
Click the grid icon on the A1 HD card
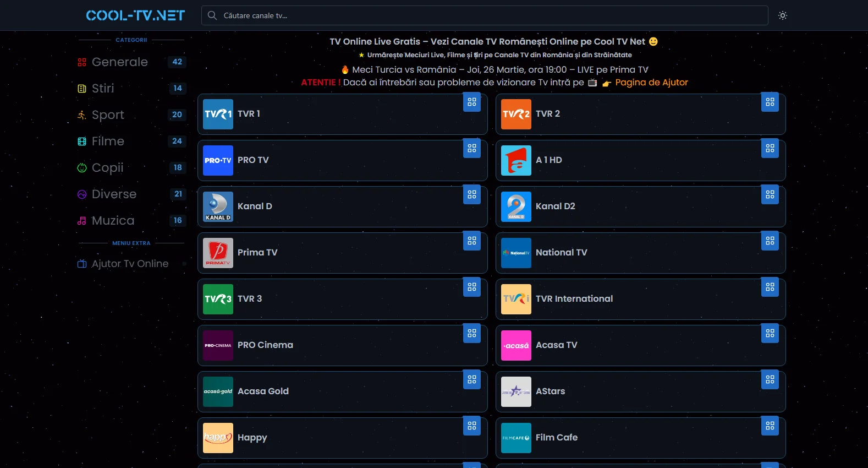coord(770,149)
